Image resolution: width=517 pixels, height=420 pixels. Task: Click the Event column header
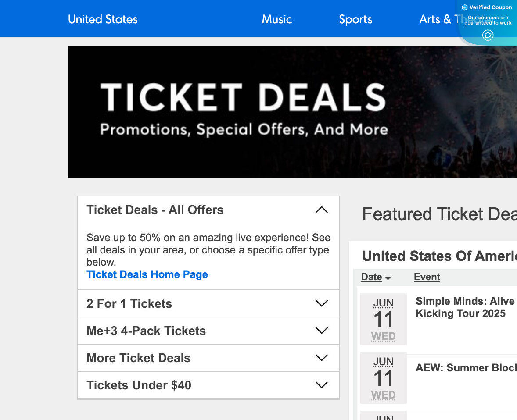click(x=427, y=277)
